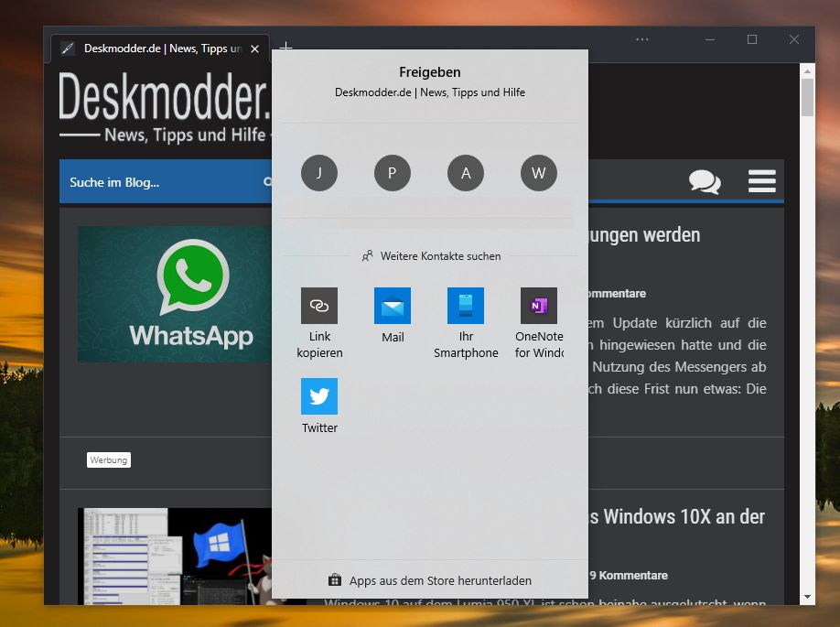Share via the Mail app

click(393, 306)
